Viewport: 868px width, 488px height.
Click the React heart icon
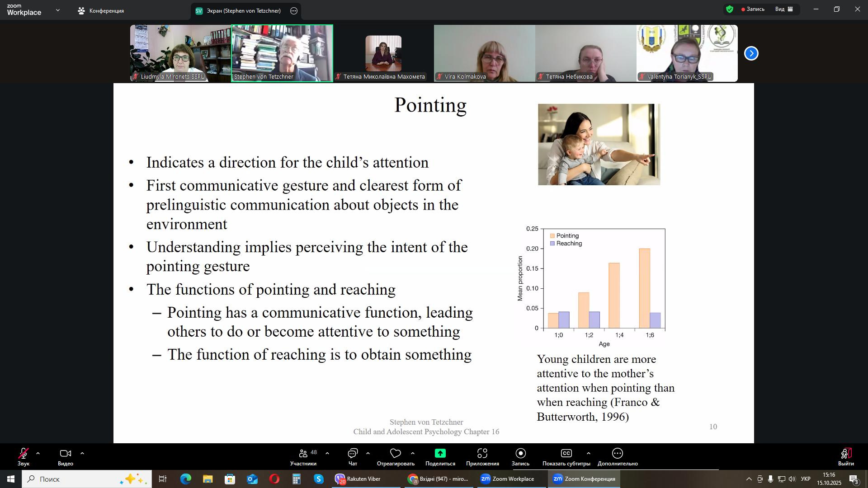(396, 454)
